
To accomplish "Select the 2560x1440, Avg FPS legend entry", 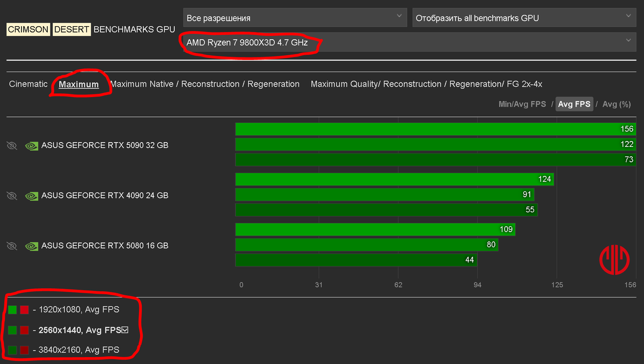I will pyautogui.click(x=80, y=330).
